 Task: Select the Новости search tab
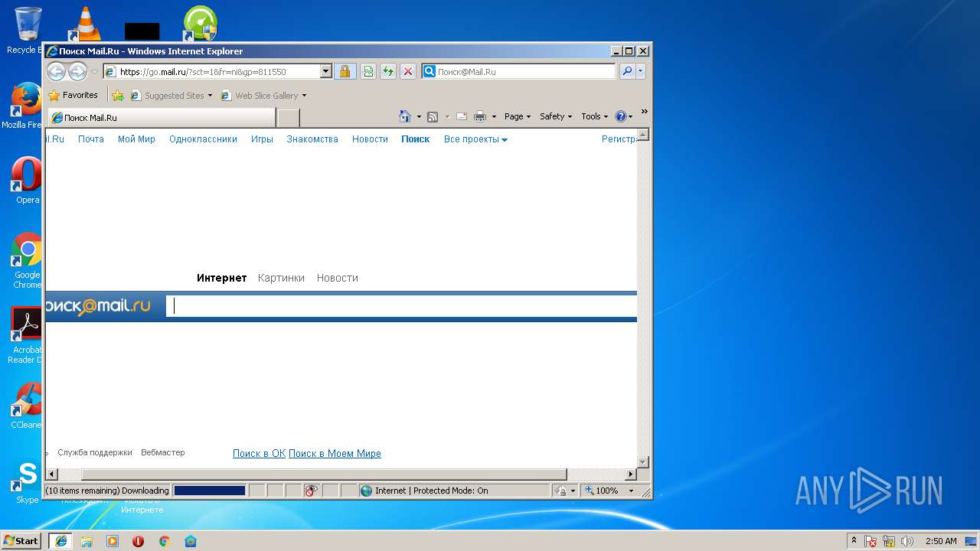click(338, 278)
